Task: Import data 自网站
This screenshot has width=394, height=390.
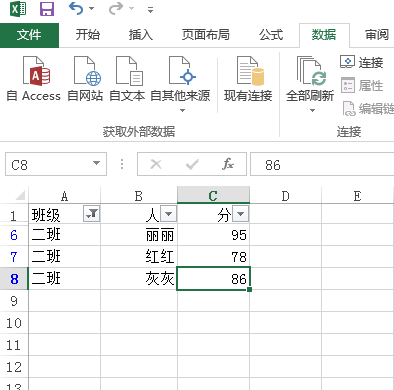Action: point(85,79)
